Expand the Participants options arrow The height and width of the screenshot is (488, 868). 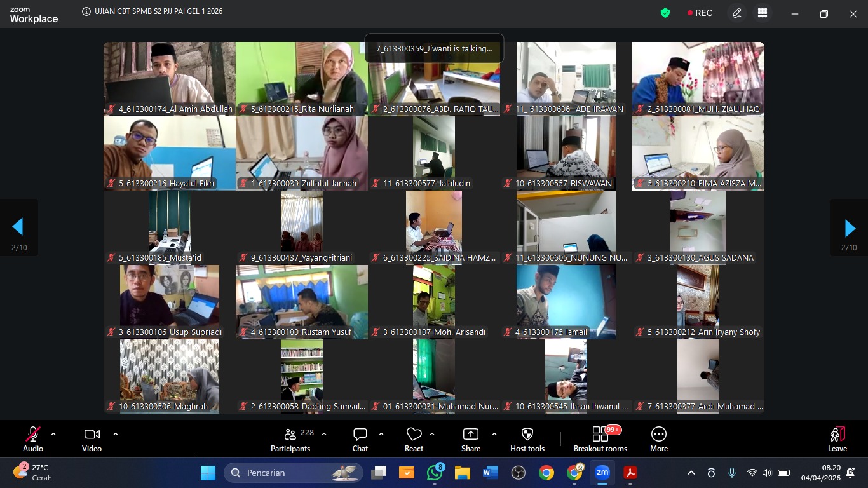tap(324, 434)
